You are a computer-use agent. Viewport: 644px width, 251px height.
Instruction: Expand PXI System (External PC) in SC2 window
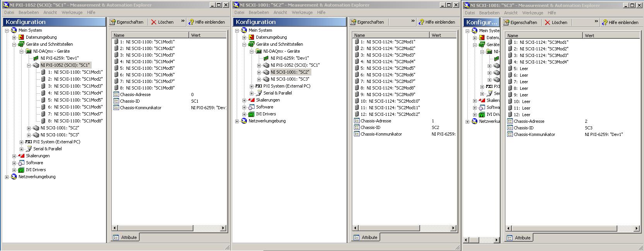click(251, 86)
